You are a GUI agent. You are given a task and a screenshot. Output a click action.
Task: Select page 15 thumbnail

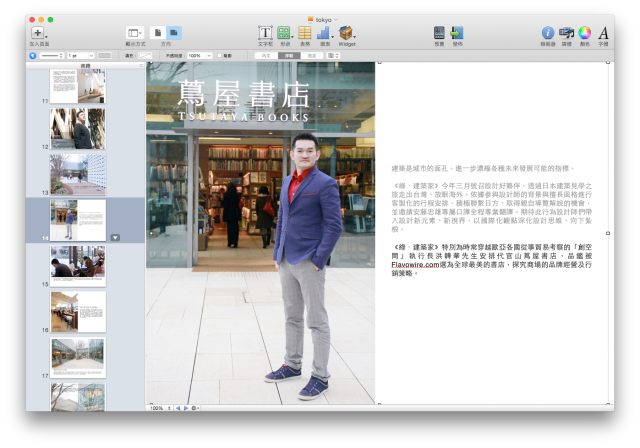point(78,266)
